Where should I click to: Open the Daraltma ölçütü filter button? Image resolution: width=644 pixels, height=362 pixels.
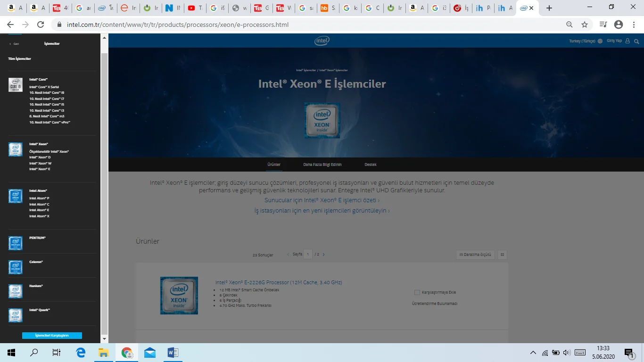[x=475, y=255]
